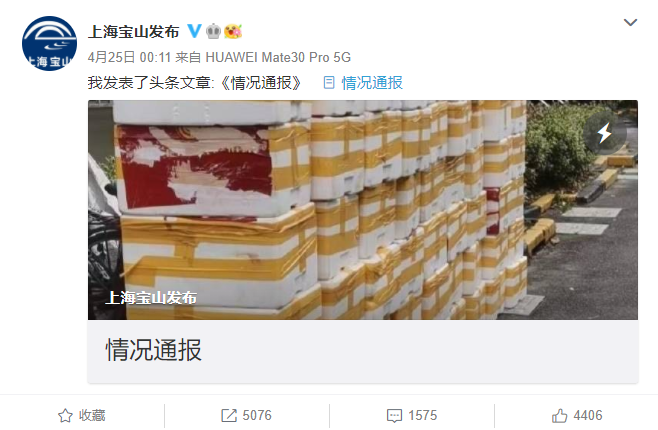Click the star 收藏 favorite icon
This screenshot has height=430, width=658.
tap(65, 416)
